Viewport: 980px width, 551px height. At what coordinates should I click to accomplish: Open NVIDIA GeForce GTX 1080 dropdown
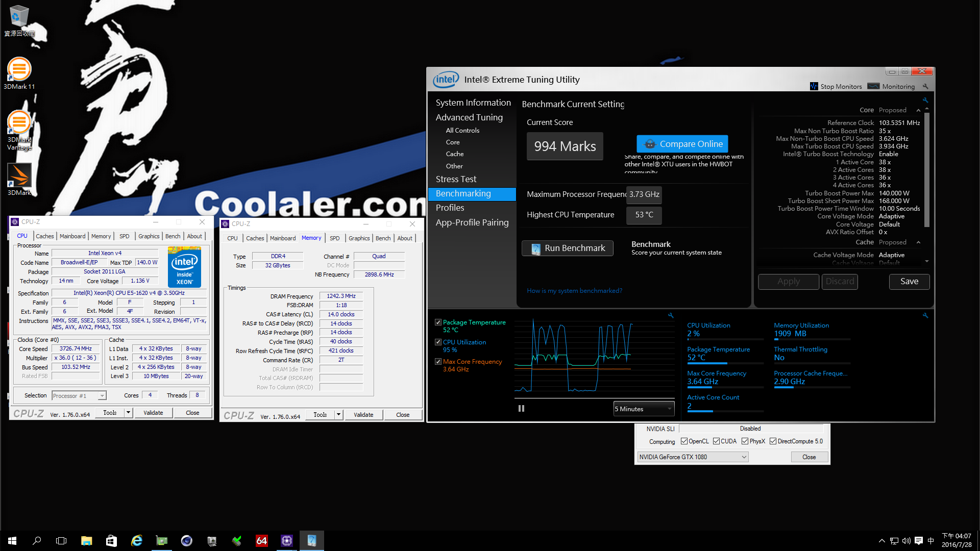click(693, 457)
